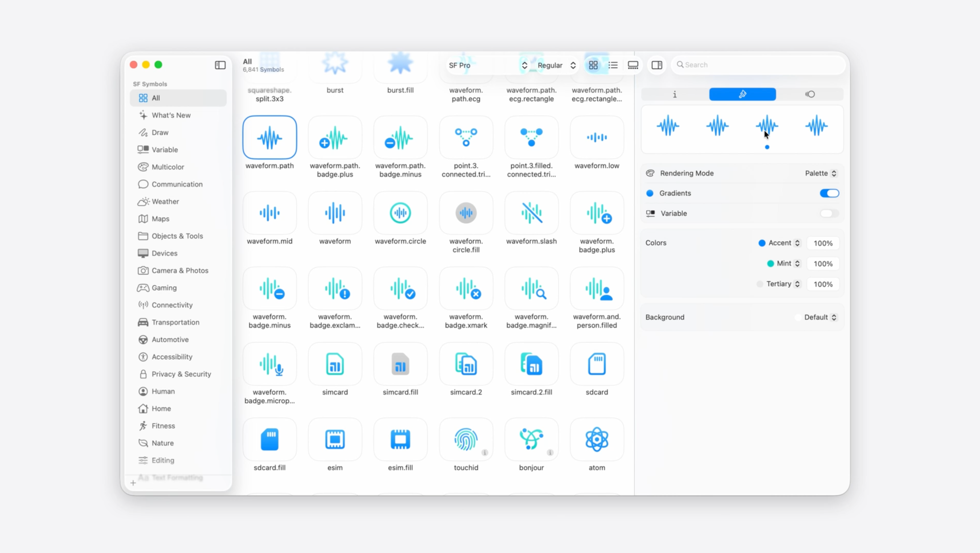Select the touchid symbol
Screen dimensions: 980x553
point(466,439)
